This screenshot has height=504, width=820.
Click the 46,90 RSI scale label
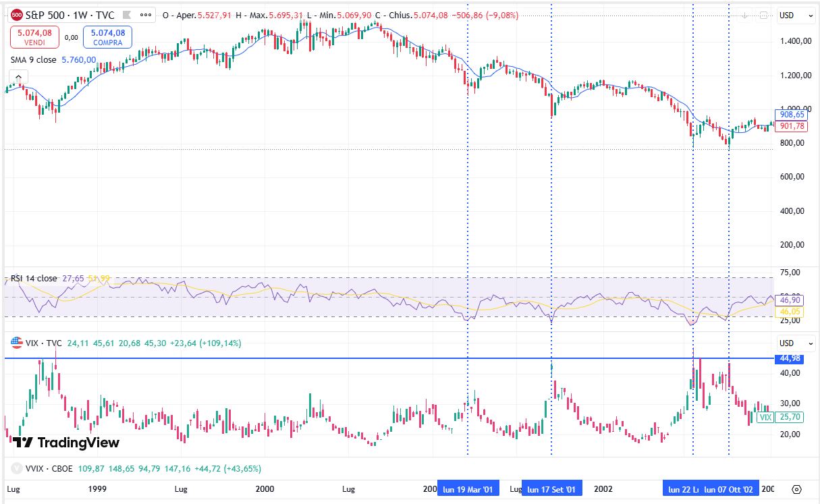[789, 300]
